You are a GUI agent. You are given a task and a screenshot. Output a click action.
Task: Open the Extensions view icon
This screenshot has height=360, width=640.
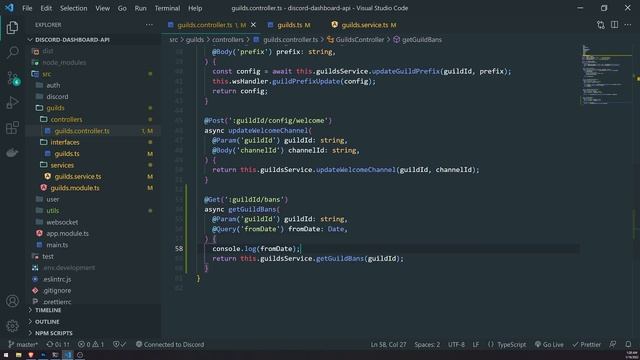[12, 128]
